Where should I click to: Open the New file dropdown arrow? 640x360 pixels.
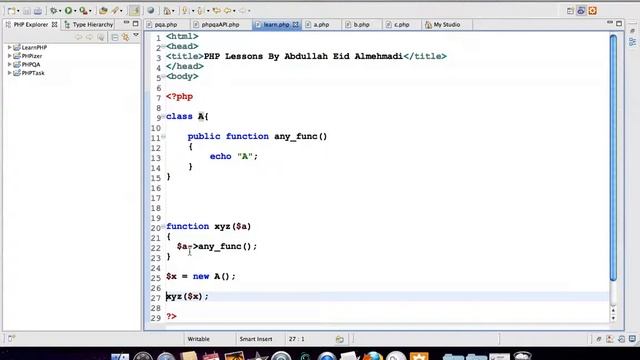click(x=18, y=11)
